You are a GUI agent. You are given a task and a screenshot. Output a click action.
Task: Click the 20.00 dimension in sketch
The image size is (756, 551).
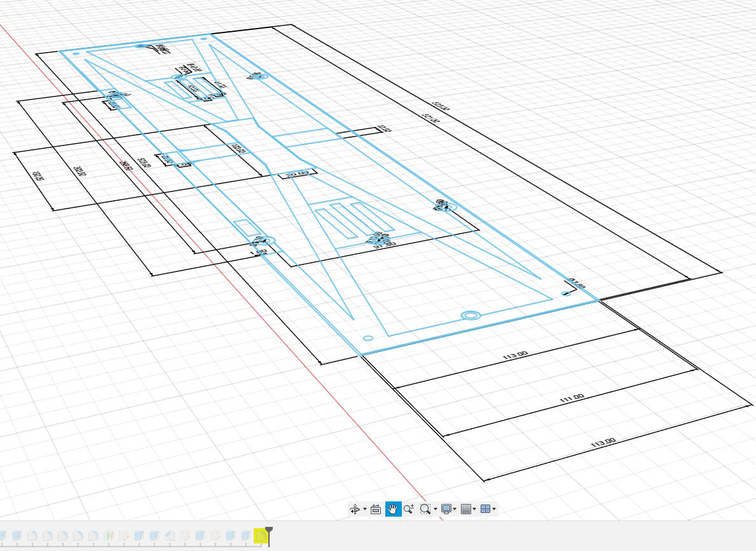pyautogui.click(x=297, y=173)
